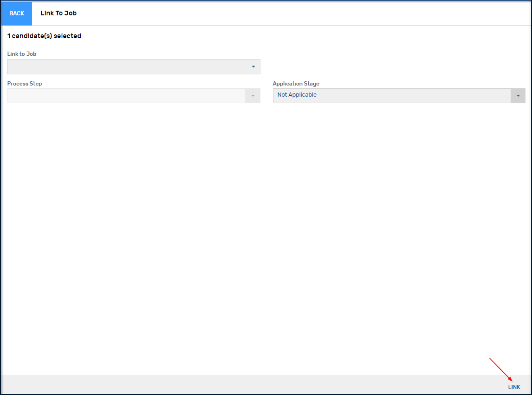Click the LINK button at bottom right
The height and width of the screenshot is (395, 532).
514,387
